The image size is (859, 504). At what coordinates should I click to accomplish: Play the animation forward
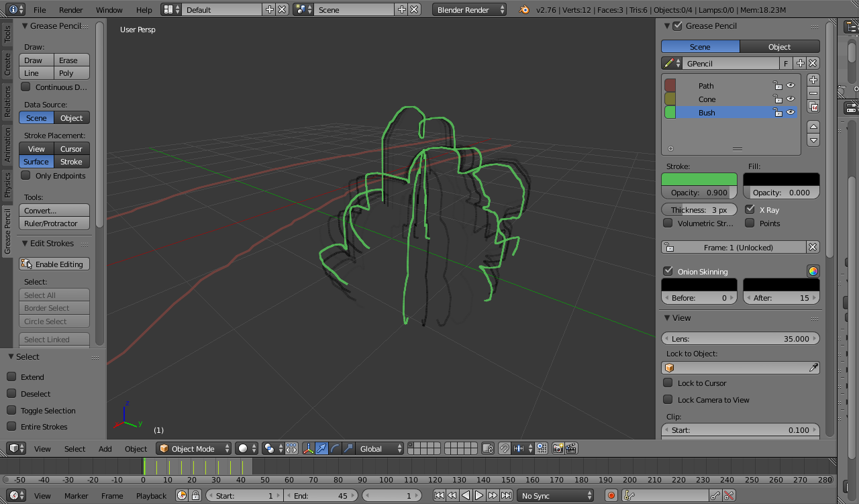(479, 495)
